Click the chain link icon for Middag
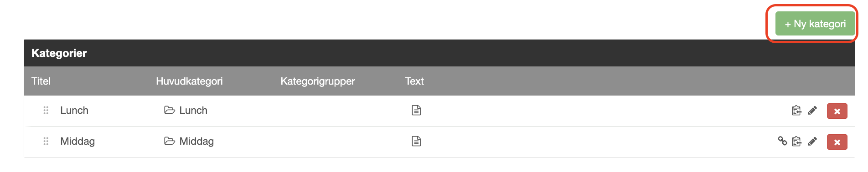The height and width of the screenshot is (172, 868). click(782, 141)
